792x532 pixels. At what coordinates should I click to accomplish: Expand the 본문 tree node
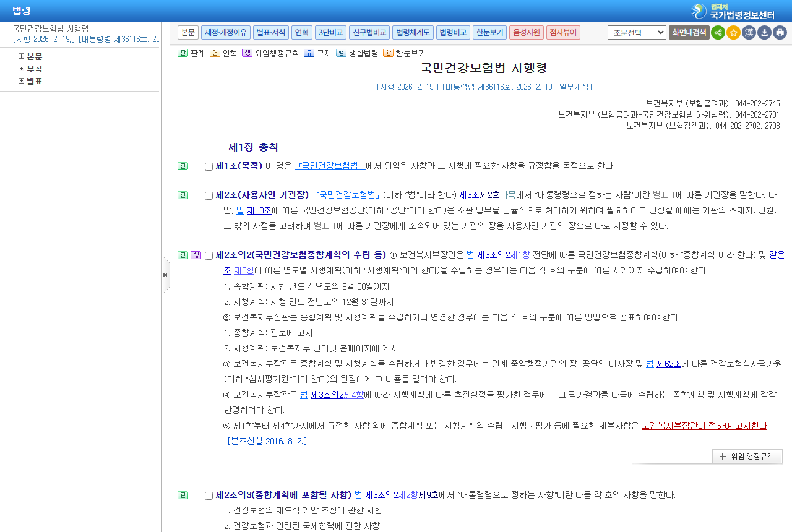(x=21, y=56)
